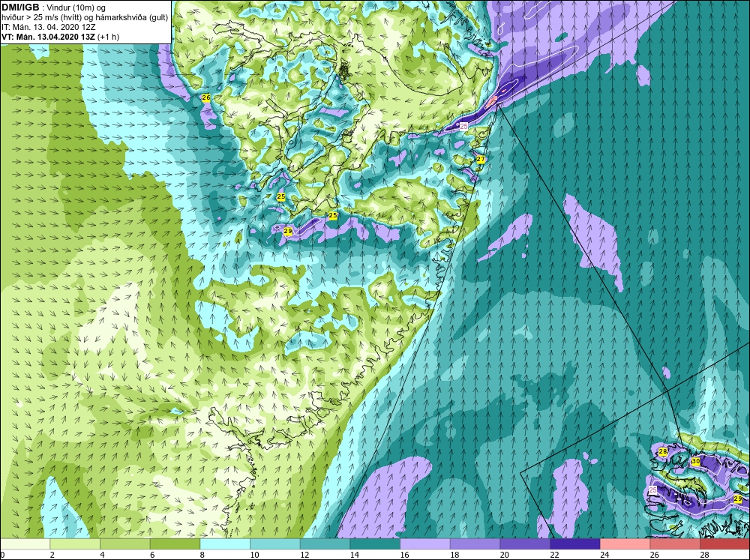Pick the palest 0–2 m/s legend swatch
The image size is (750, 560).
click(25, 544)
